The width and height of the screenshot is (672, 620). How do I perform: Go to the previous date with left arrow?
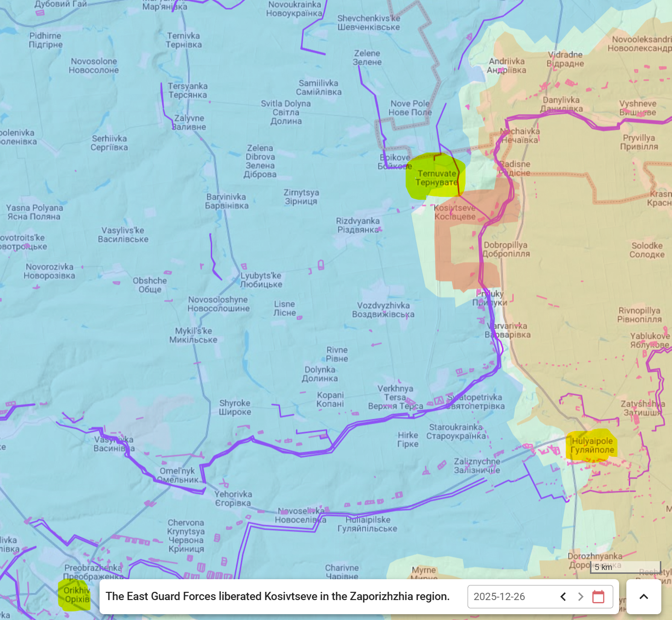[x=563, y=597]
